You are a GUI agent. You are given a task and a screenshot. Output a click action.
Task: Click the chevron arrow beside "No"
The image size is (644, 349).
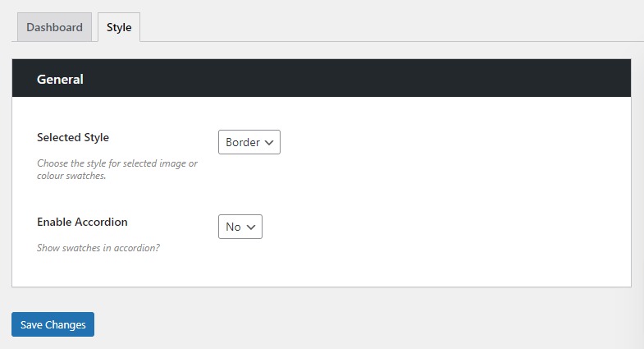(x=251, y=227)
